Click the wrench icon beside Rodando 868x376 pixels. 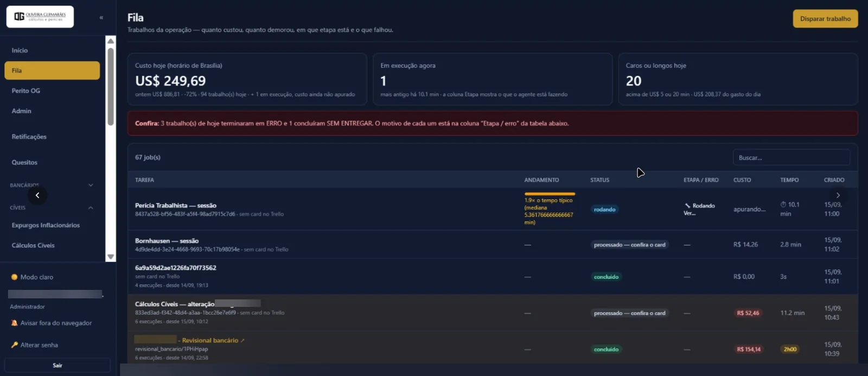point(687,206)
